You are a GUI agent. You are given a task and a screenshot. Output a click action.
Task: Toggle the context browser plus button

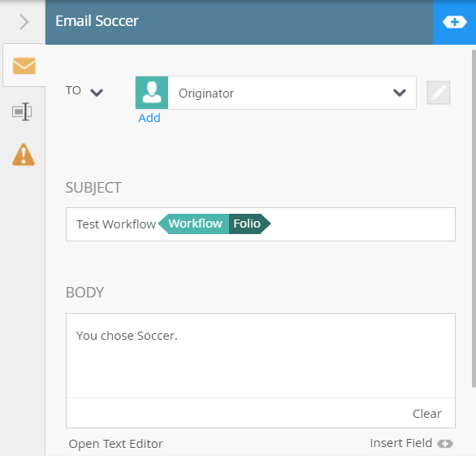[454, 22]
